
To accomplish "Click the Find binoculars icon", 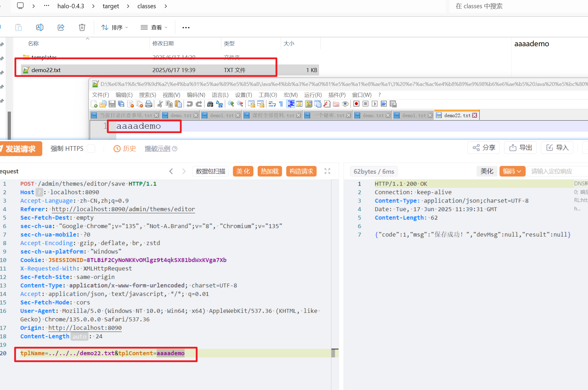I will click(x=210, y=104).
